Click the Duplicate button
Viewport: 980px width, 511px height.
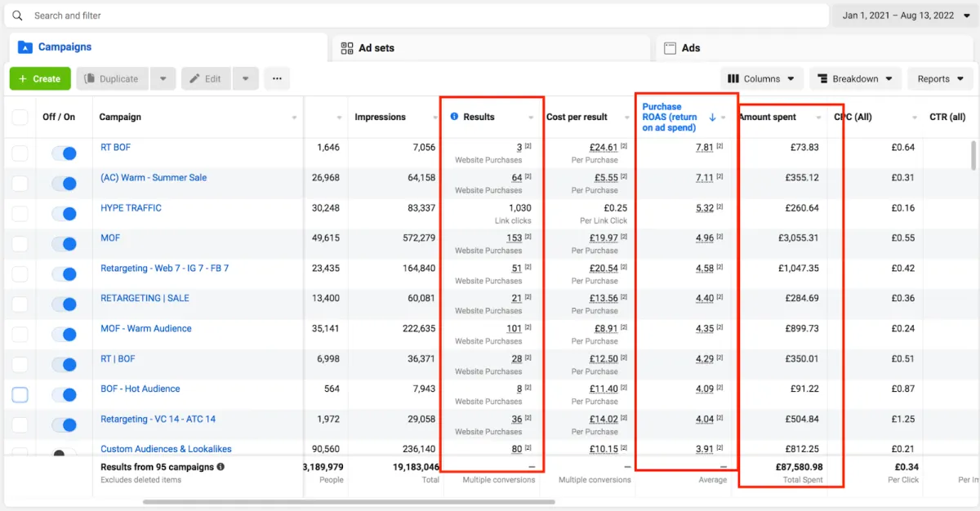[x=113, y=78]
